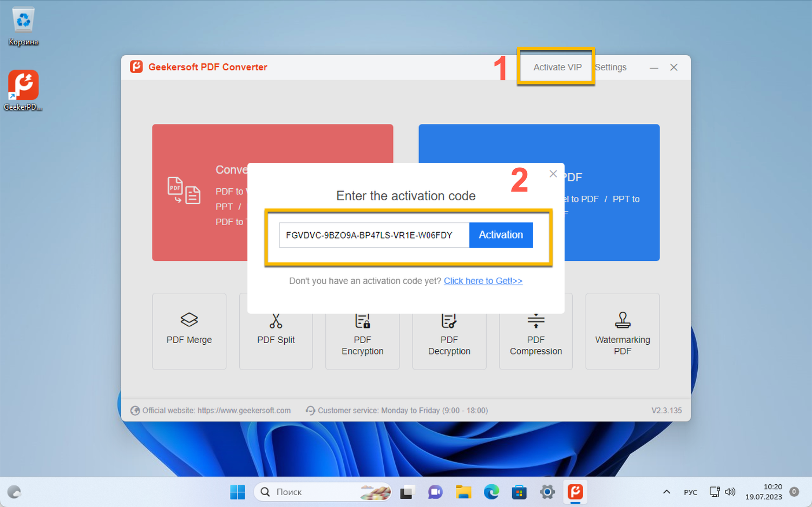Open File Explorer from the taskbar
This screenshot has width=812, height=507.
[463, 492]
